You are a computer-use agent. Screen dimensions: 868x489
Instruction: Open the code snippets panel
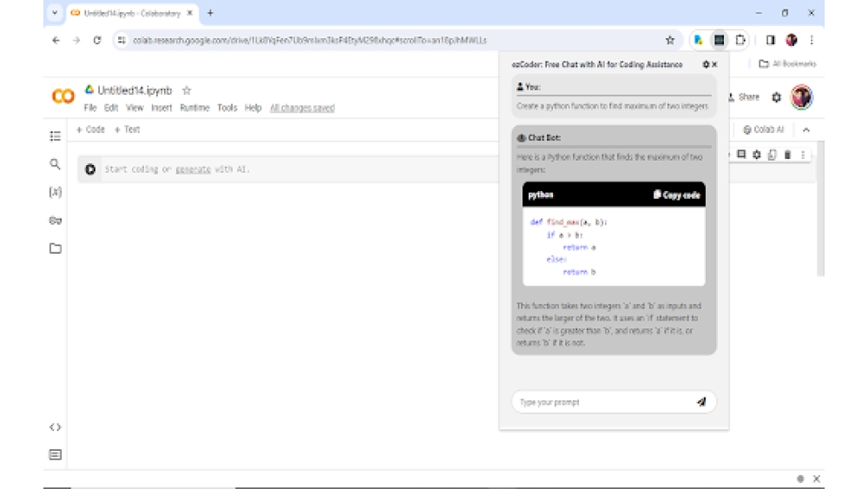(56, 427)
